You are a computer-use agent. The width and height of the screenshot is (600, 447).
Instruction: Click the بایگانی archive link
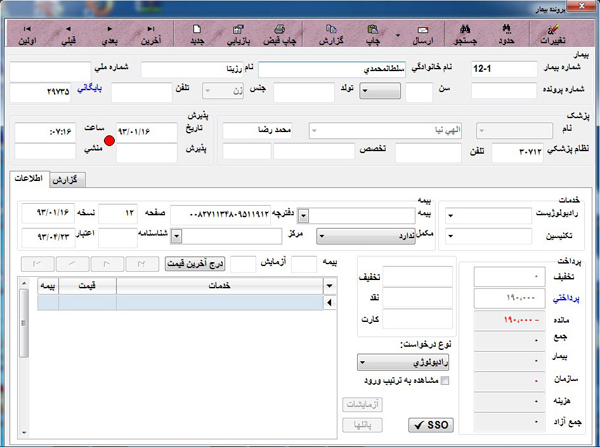coord(90,88)
